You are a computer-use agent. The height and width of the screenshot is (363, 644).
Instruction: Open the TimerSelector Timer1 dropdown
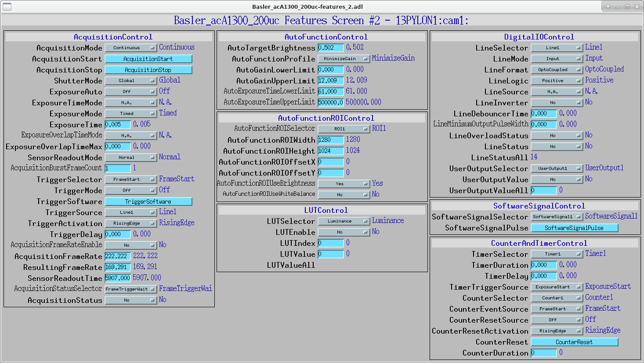[x=557, y=254]
